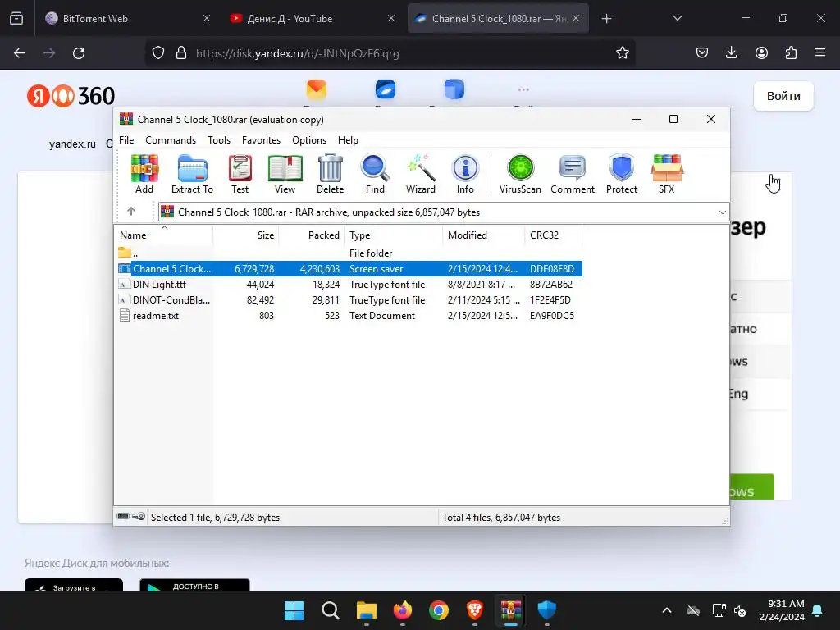
Task: Click the Delete trash can icon
Action: point(330,174)
